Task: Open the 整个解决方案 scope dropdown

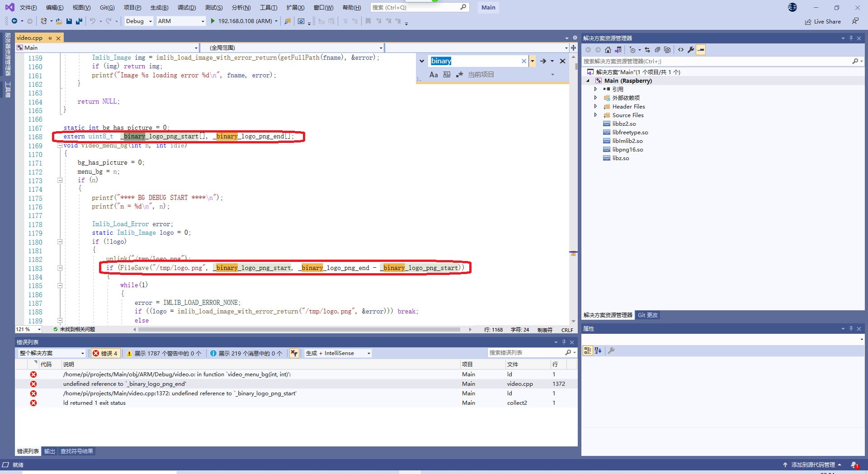Action: 52,353
